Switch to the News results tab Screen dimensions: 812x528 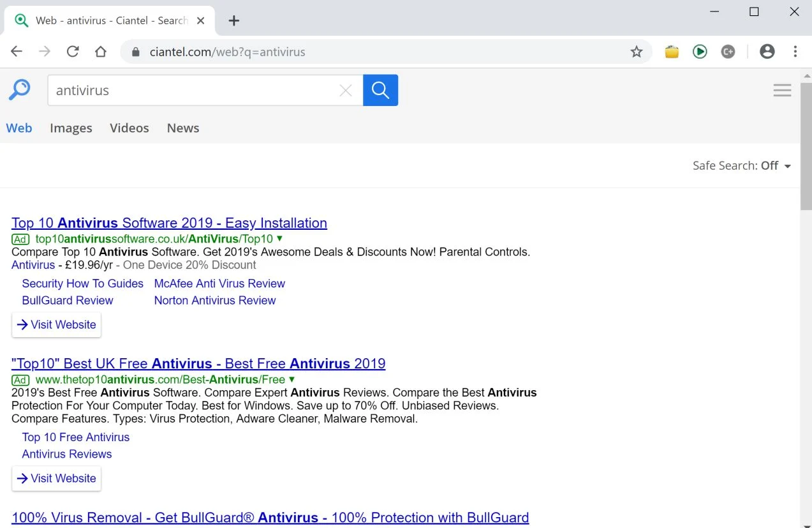[x=183, y=128]
